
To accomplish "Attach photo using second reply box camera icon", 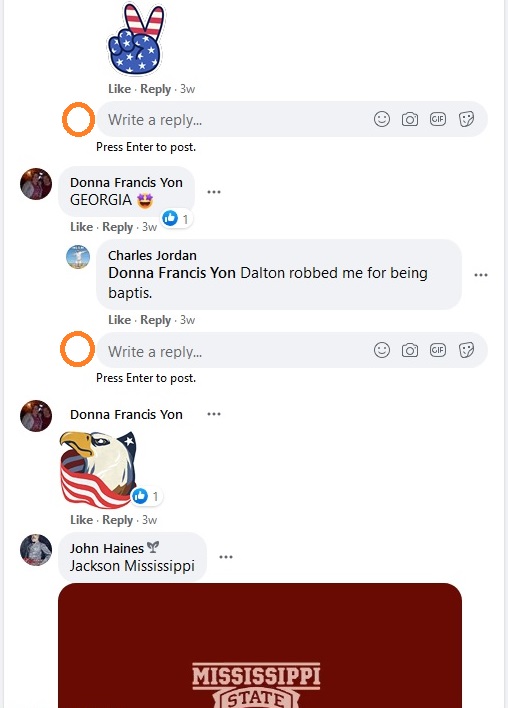I will pyautogui.click(x=410, y=350).
